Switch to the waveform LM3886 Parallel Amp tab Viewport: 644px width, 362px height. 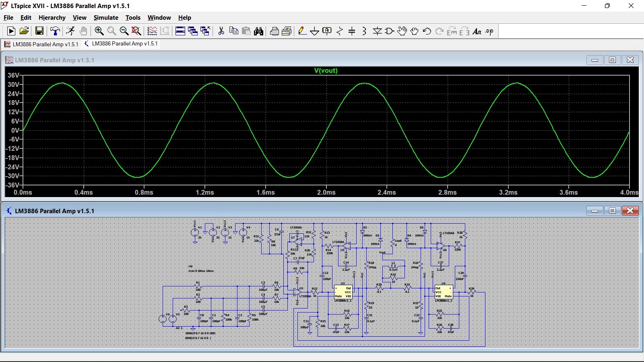41,44
